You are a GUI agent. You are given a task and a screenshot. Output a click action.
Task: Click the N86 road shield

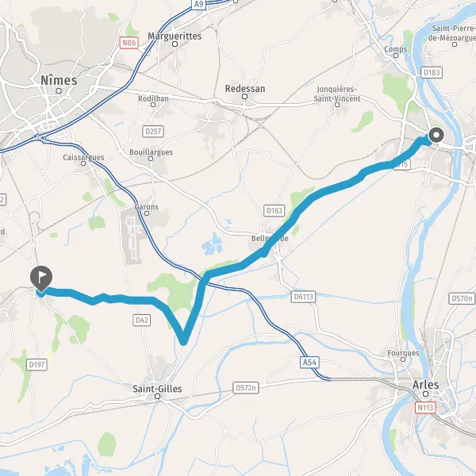tap(129, 43)
